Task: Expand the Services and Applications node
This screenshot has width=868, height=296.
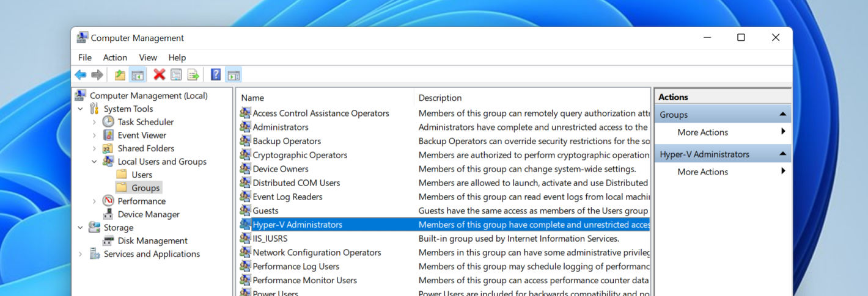Action: coord(81,254)
